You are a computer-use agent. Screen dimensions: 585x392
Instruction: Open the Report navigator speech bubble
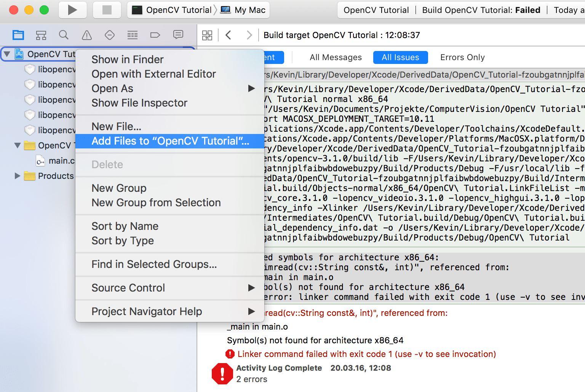coord(178,35)
